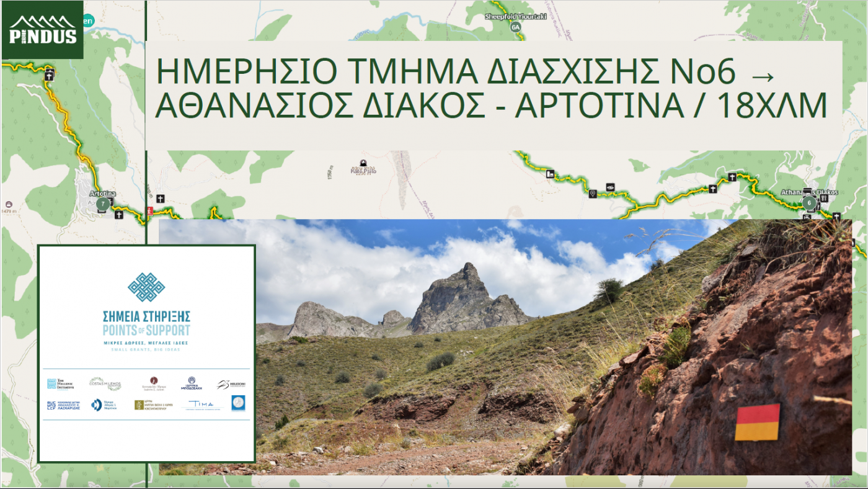Screen dimensions: 868x489
Task: Click the Helidoni Foundation logo
Action: [230, 383]
